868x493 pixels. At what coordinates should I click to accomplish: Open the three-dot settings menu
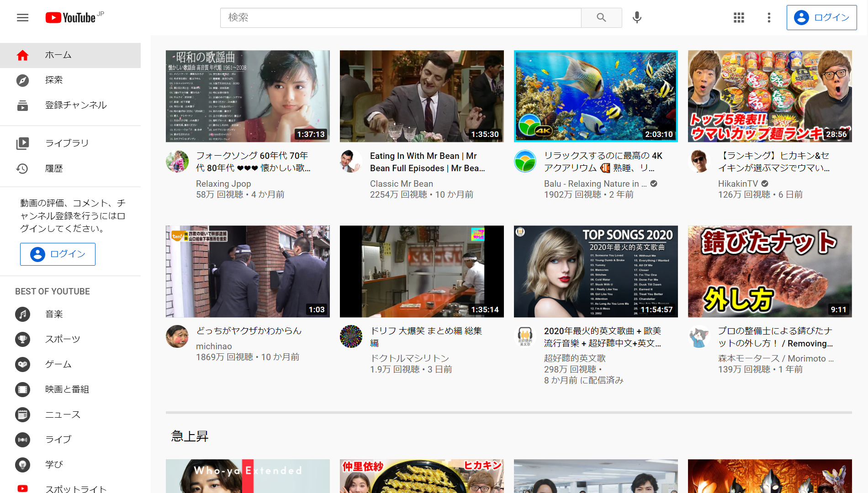coord(769,17)
